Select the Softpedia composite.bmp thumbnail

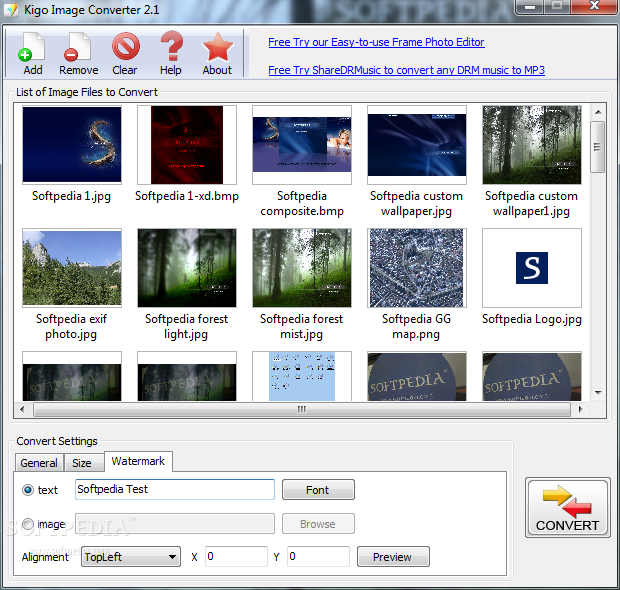point(302,145)
